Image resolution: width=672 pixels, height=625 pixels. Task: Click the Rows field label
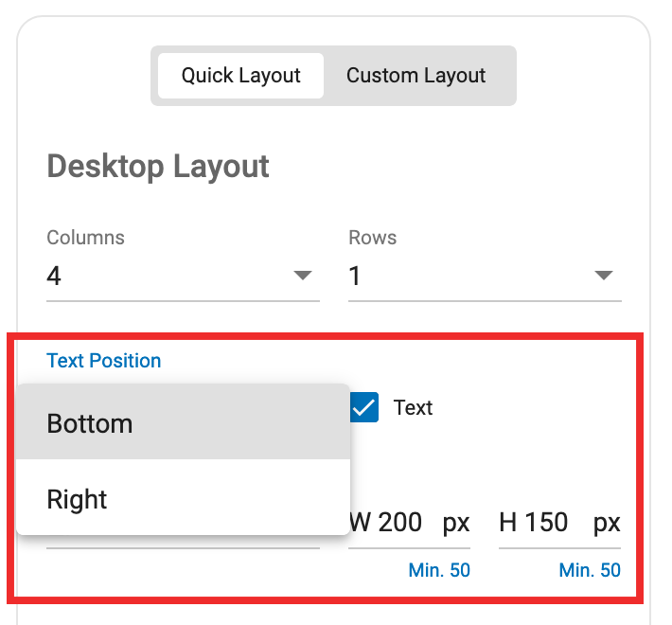372,238
